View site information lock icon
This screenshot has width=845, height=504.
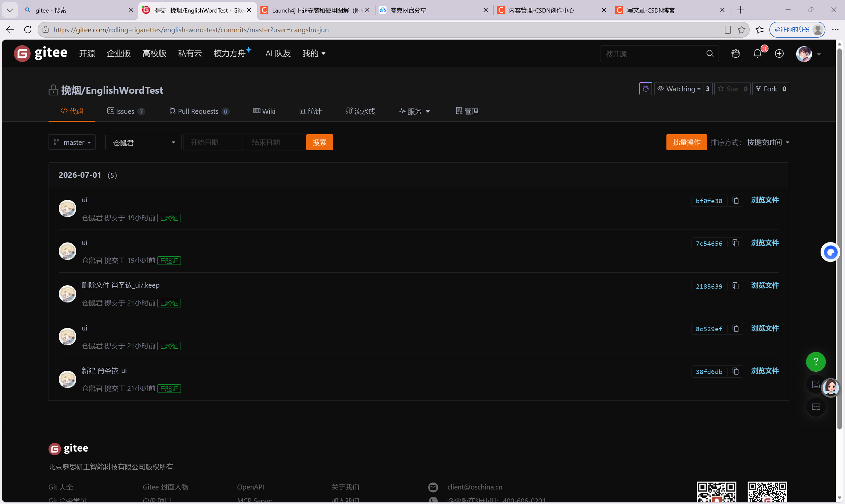[x=46, y=30]
